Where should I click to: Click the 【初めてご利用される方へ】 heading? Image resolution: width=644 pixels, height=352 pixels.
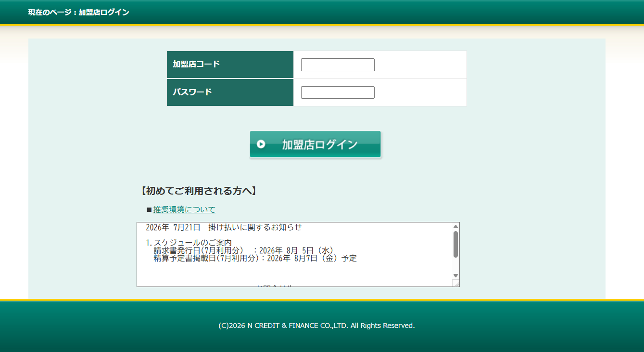click(x=199, y=191)
